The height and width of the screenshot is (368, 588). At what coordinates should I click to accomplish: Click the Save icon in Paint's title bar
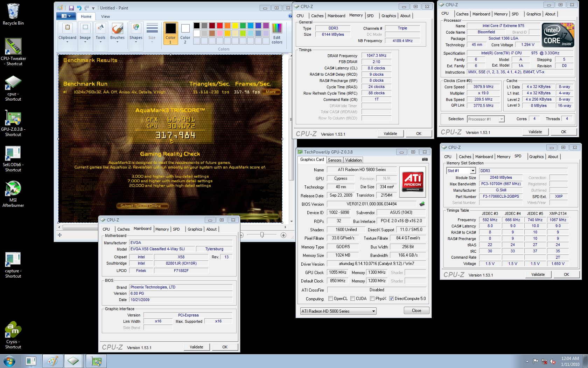coord(71,8)
